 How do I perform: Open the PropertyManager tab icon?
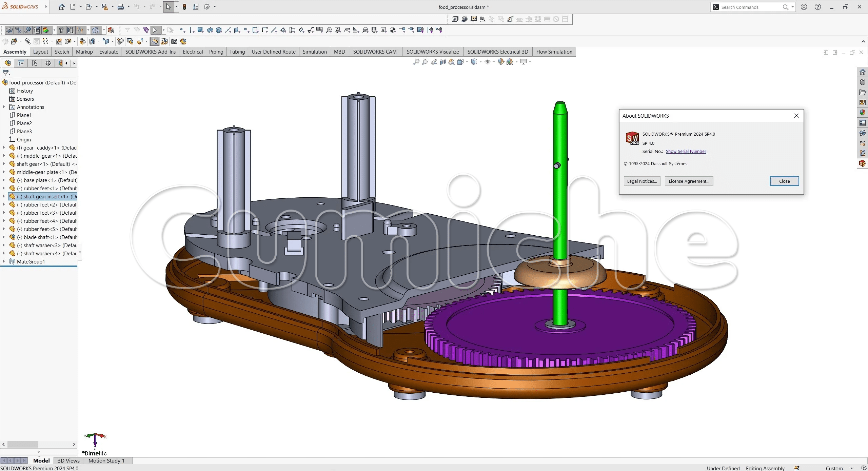click(21, 63)
